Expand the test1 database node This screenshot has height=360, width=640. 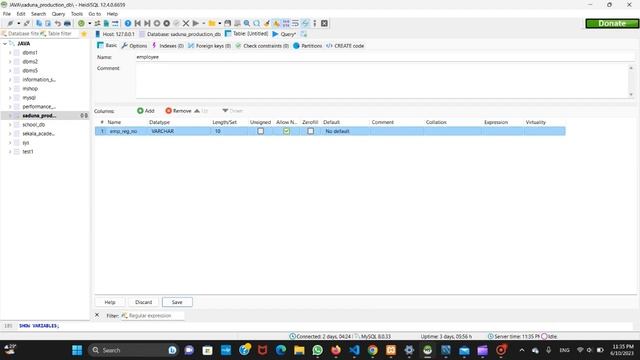click(x=10, y=151)
